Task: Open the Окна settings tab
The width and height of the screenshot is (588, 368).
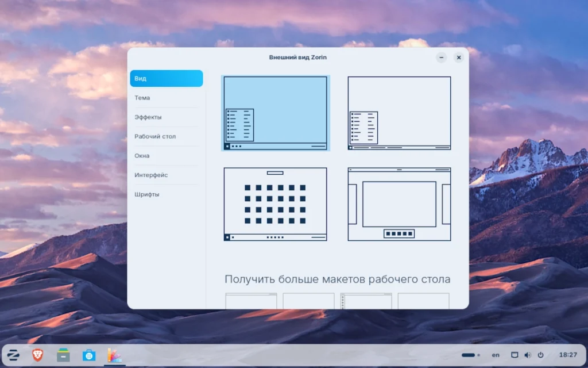Action: (x=167, y=155)
